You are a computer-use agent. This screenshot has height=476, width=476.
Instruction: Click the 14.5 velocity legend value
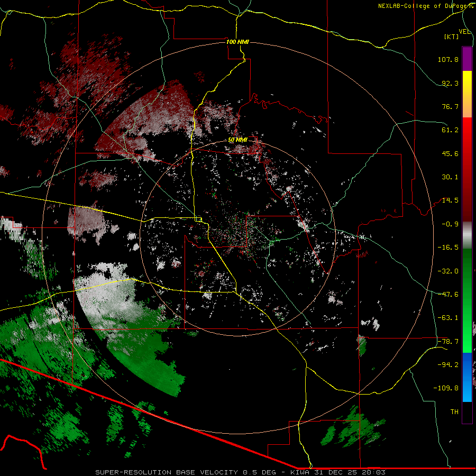pos(450,200)
